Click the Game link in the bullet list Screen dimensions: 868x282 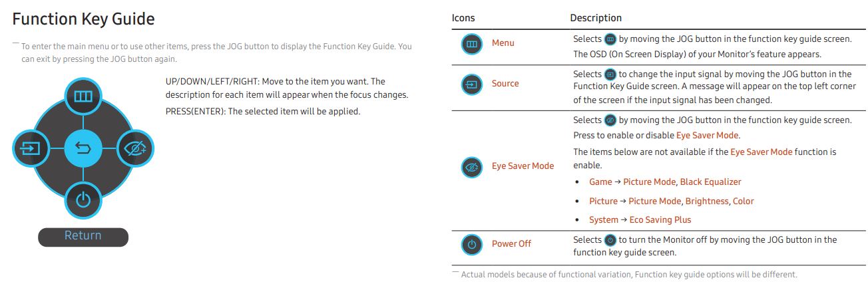[600, 182]
